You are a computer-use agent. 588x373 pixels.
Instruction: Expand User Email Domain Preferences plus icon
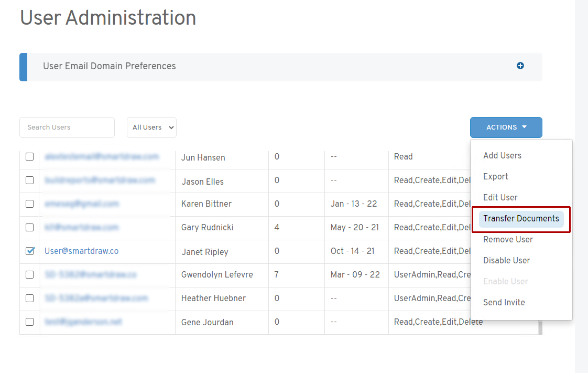coord(520,66)
